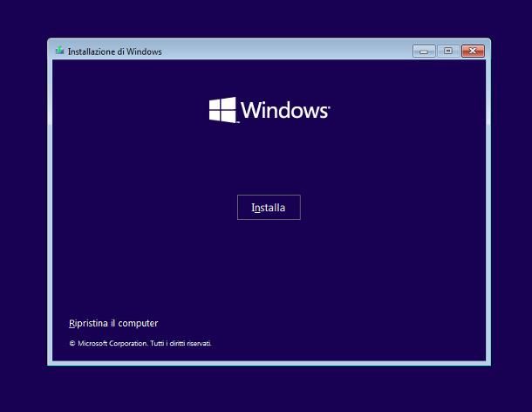532x412 pixels.
Task: Click the Installa button
Action: 269,207
